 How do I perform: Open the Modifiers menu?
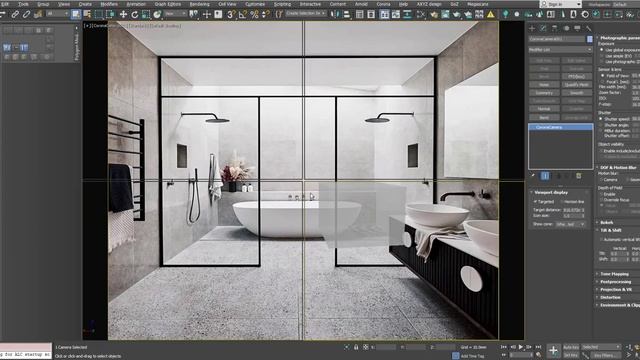109,4
